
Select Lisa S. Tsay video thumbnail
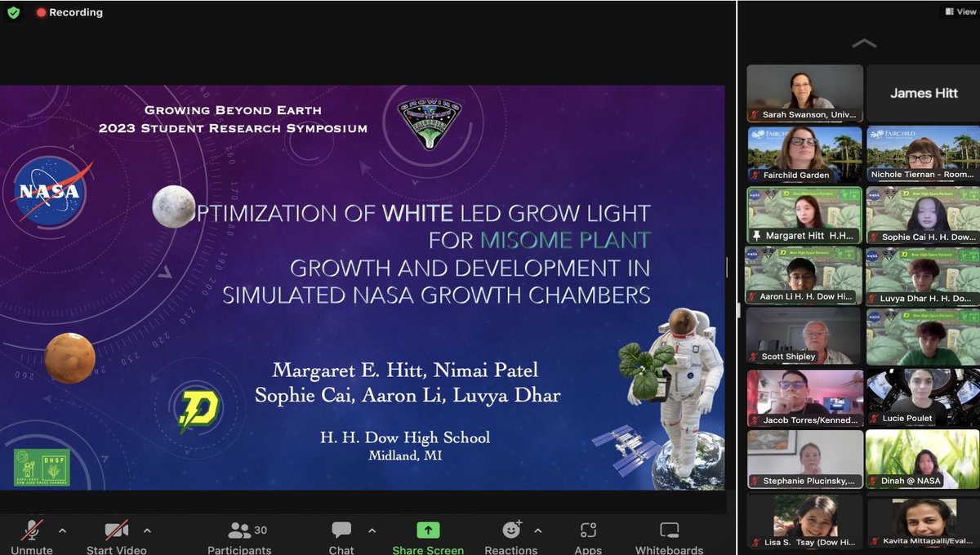click(804, 521)
